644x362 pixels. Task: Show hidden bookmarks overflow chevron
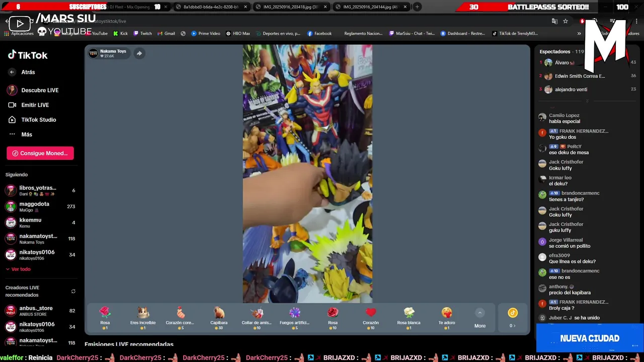(x=579, y=34)
